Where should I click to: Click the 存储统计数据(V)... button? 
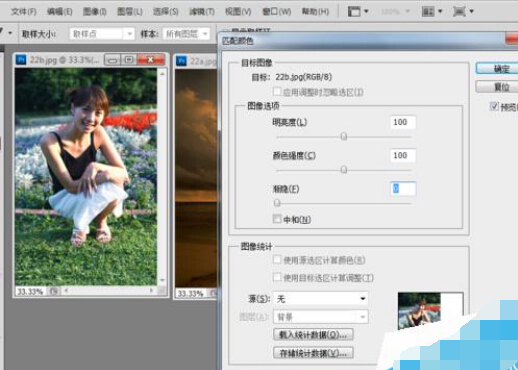pos(313,353)
